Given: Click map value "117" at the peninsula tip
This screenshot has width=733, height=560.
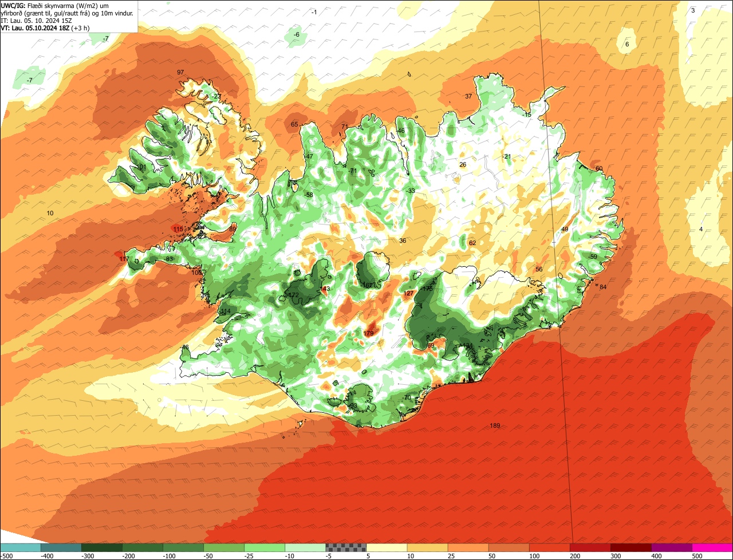Looking at the screenshot, I should tap(124, 259).
